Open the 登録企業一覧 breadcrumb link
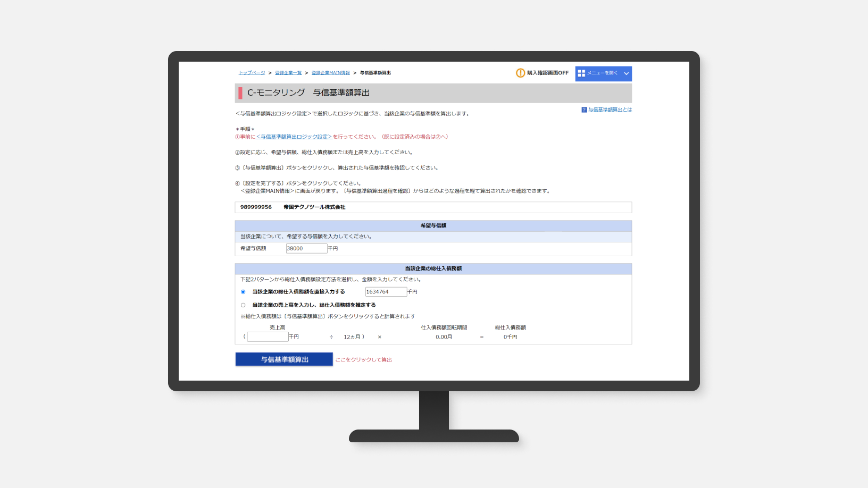This screenshot has width=868, height=488. pyautogui.click(x=288, y=73)
